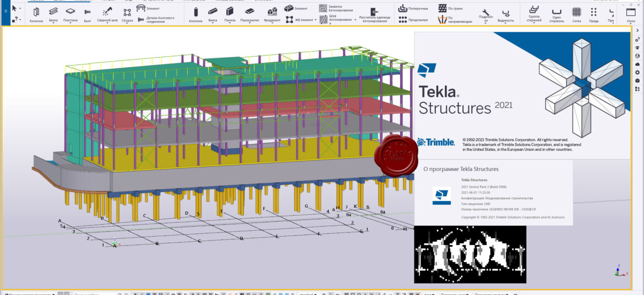Click 'Тип лицензии: LND' line
Screen dimensions: 644x295
476,204
